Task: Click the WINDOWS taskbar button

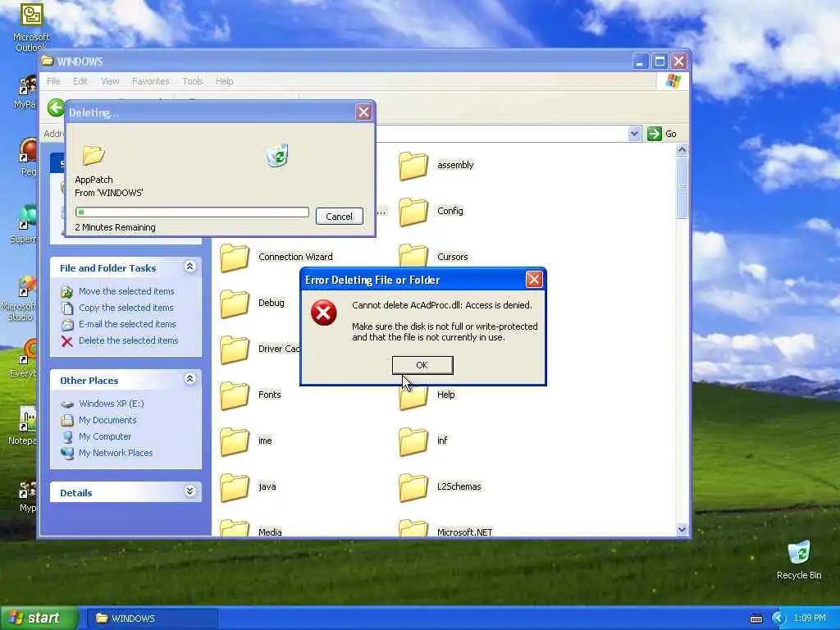Action: coord(153,619)
